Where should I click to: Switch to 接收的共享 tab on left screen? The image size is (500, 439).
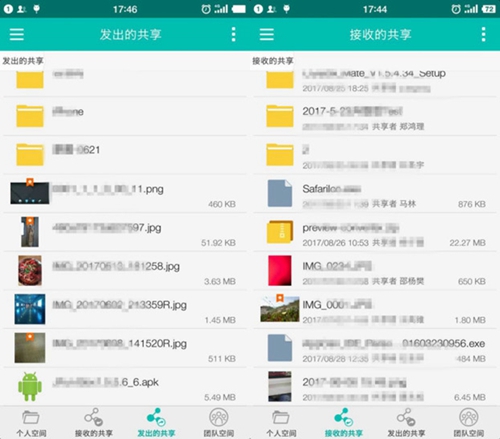coord(94,423)
